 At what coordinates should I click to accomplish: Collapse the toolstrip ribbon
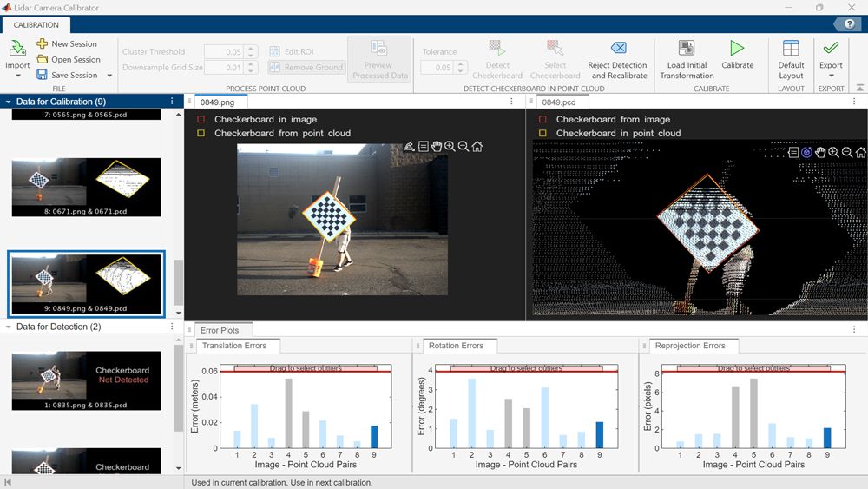[859, 88]
